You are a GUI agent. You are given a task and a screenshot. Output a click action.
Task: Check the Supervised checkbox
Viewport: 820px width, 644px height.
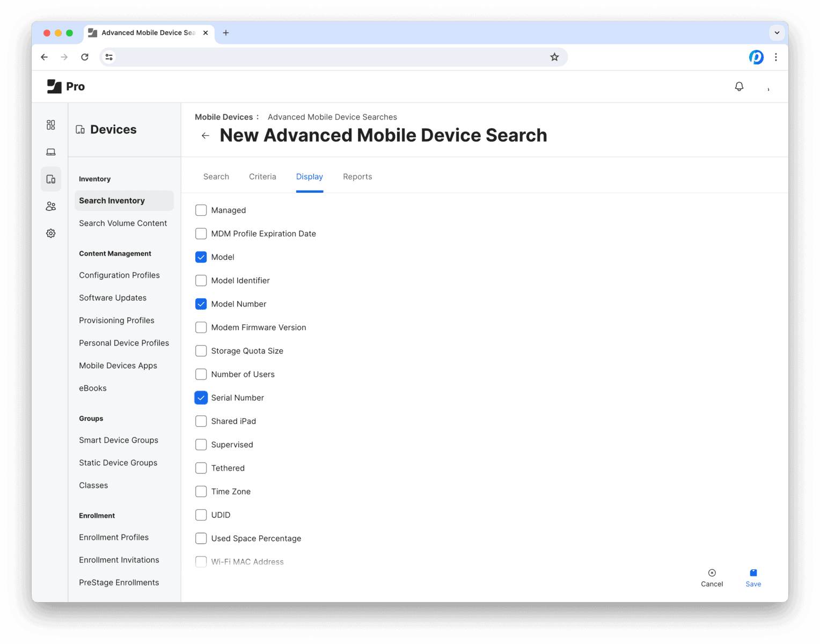click(x=201, y=444)
